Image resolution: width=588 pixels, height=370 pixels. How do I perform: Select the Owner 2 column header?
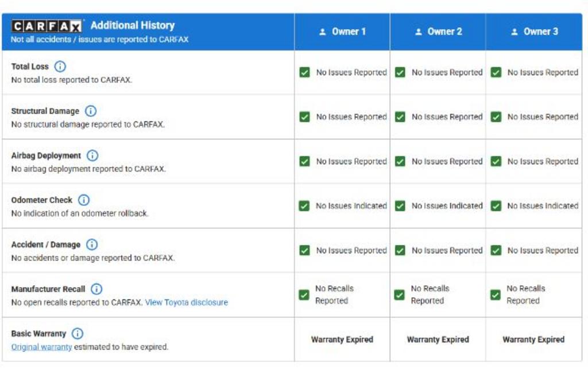tap(438, 32)
